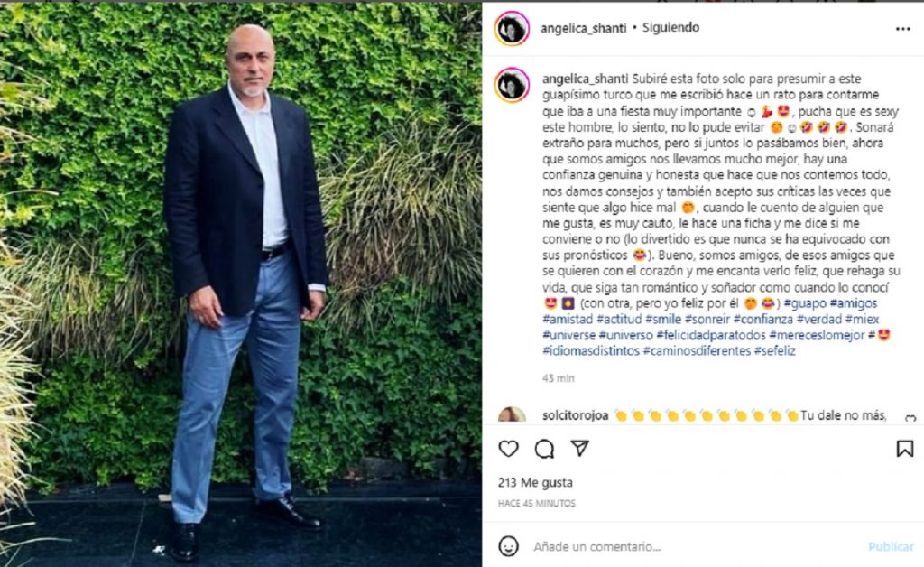This screenshot has width=924, height=567.
Task: Share post with paper plane icon
Action: (x=580, y=448)
